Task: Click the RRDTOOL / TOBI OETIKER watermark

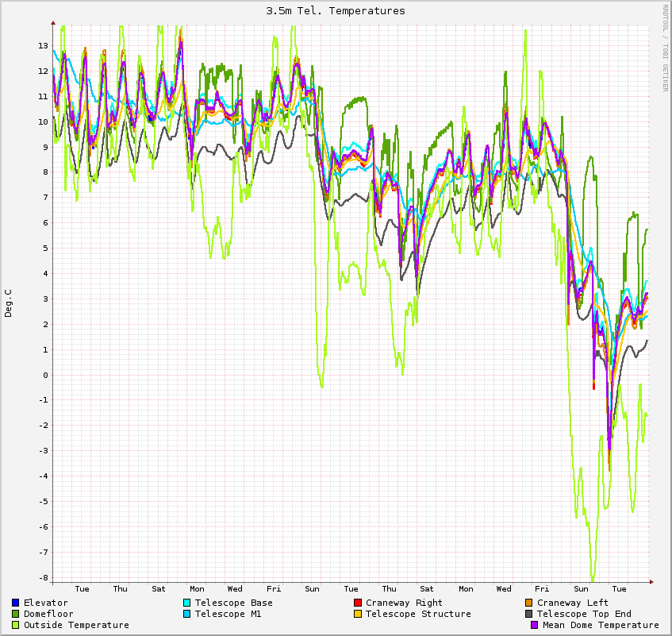Action: click(665, 48)
